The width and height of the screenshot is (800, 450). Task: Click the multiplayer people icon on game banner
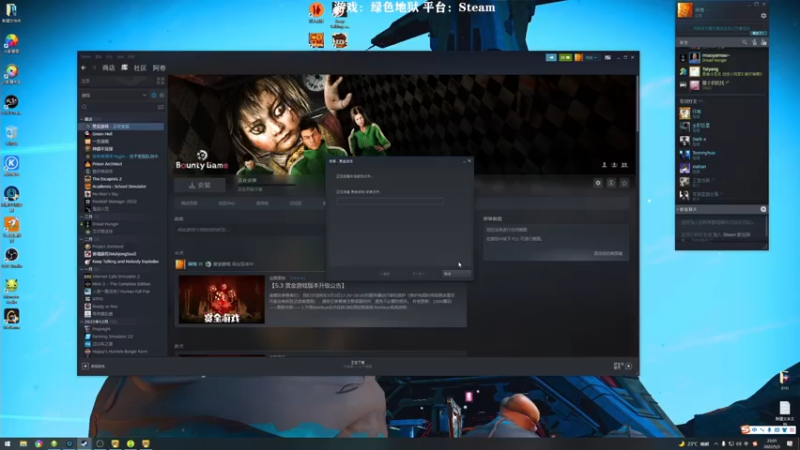pos(624,165)
